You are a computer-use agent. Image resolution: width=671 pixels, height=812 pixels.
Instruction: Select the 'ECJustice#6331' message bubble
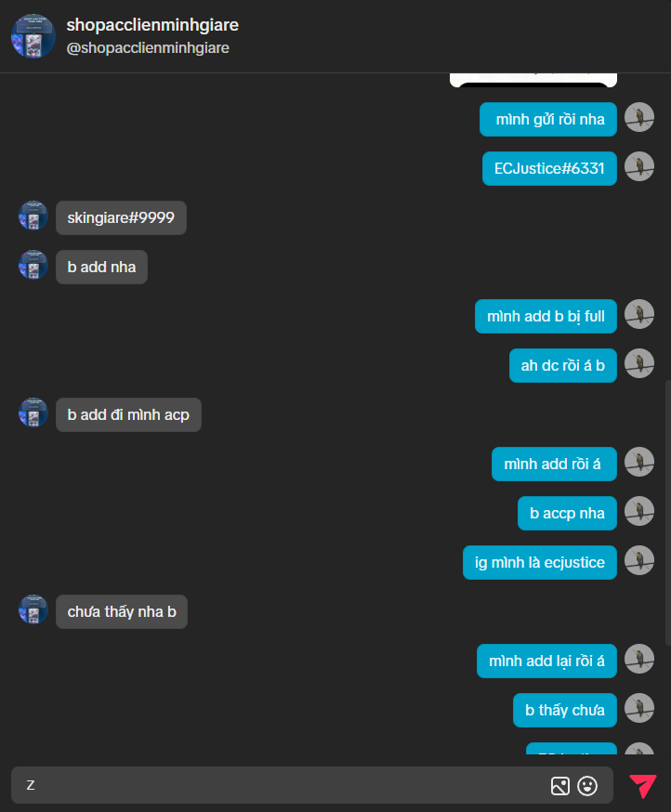549,169
